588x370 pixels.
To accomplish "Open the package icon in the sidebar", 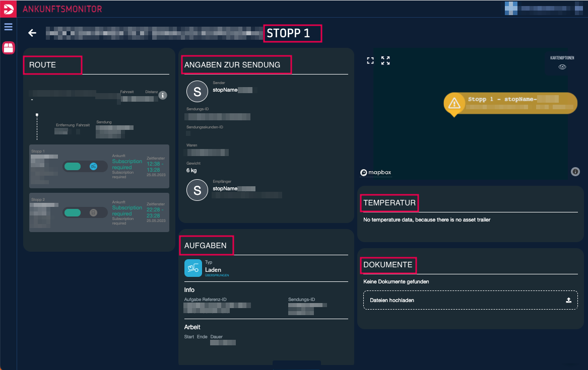I will tap(9, 48).
